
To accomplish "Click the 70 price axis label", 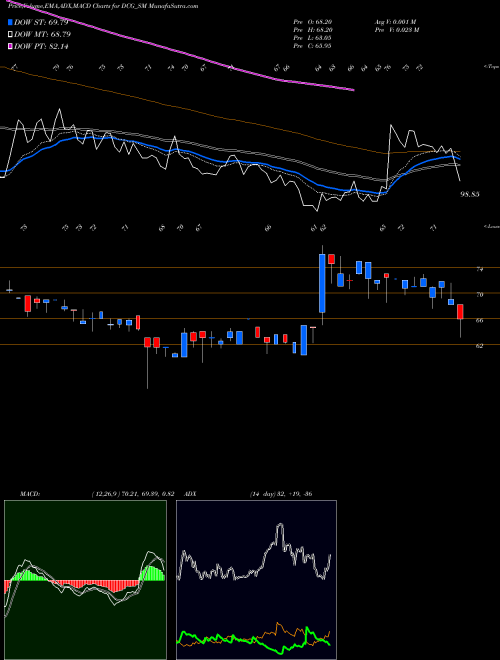I will pyautogui.click(x=479, y=295).
